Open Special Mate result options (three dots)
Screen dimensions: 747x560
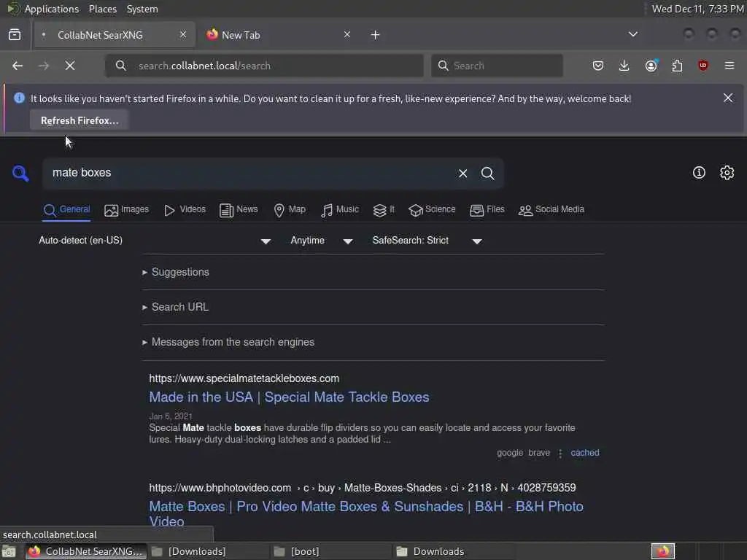pyautogui.click(x=560, y=454)
